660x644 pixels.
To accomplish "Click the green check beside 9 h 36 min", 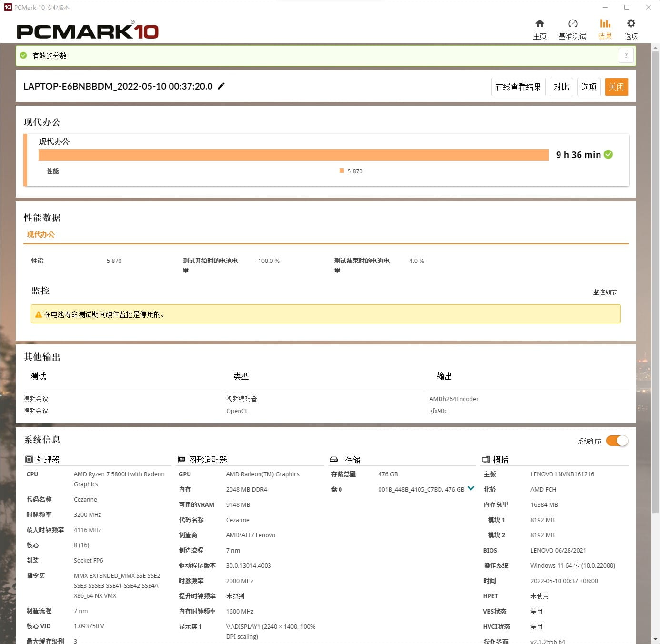I will [x=608, y=154].
